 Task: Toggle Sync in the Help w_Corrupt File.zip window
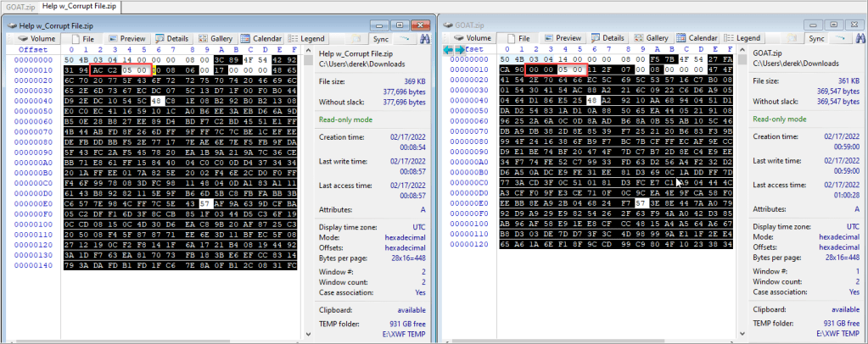[x=378, y=38]
